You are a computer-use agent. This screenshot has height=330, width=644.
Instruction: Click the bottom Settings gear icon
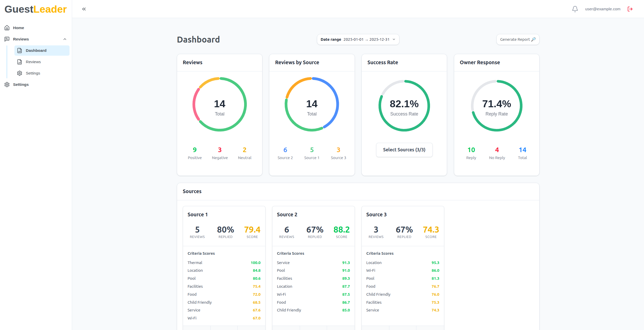(x=7, y=85)
